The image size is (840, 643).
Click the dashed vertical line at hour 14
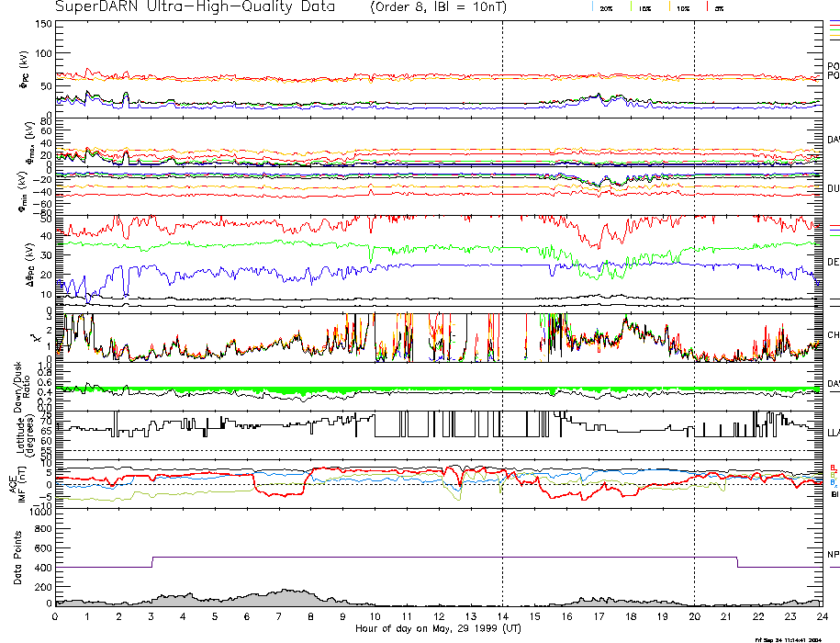(502, 276)
